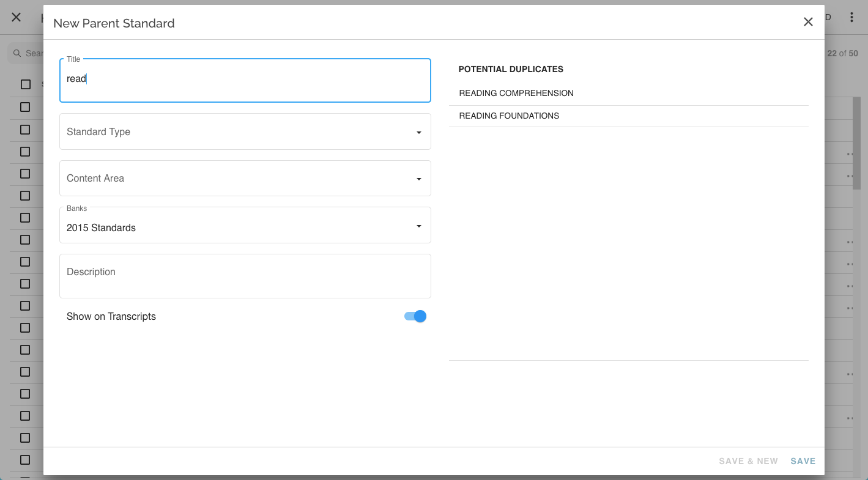Open the Standard Type dropdown
This screenshot has width=868, height=480.
(245, 131)
